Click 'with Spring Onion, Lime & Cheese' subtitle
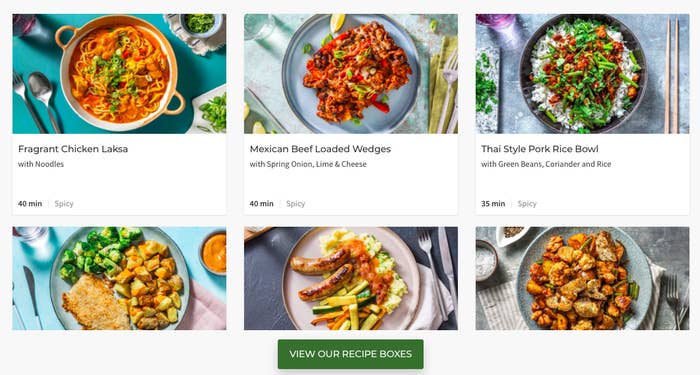The width and height of the screenshot is (700, 375). tap(308, 164)
